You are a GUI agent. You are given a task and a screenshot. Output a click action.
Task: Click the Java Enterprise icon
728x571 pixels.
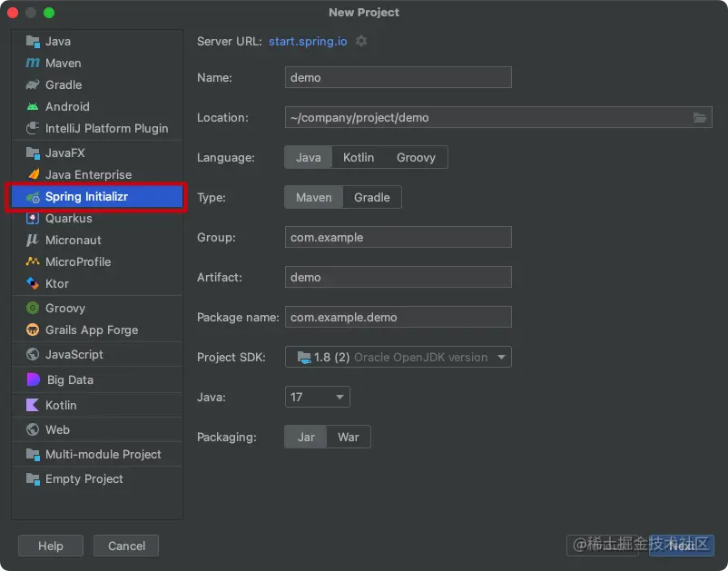pyautogui.click(x=34, y=174)
